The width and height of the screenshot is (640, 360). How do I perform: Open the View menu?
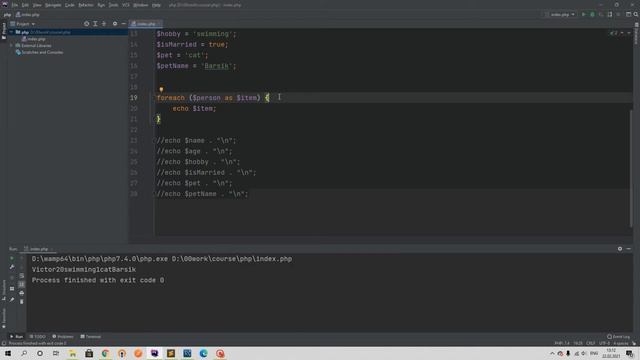37,5
